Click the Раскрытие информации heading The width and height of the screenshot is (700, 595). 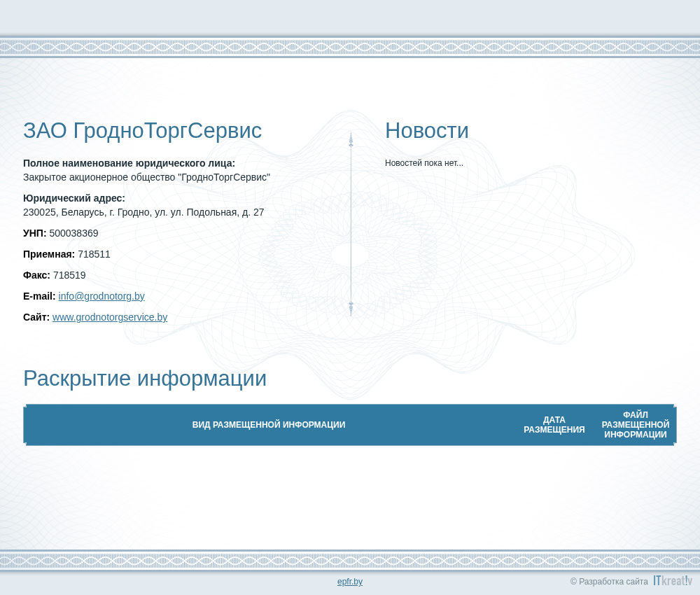point(145,379)
